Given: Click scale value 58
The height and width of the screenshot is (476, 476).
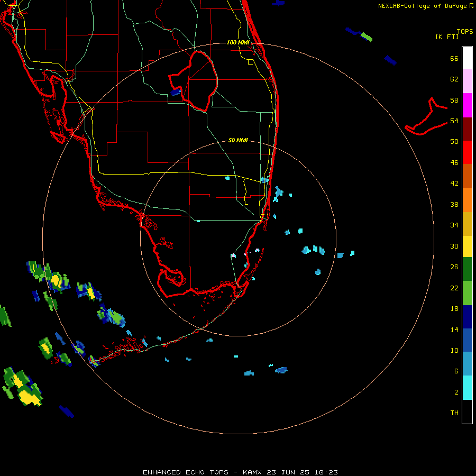Looking at the screenshot, I should (x=454, y=100).
